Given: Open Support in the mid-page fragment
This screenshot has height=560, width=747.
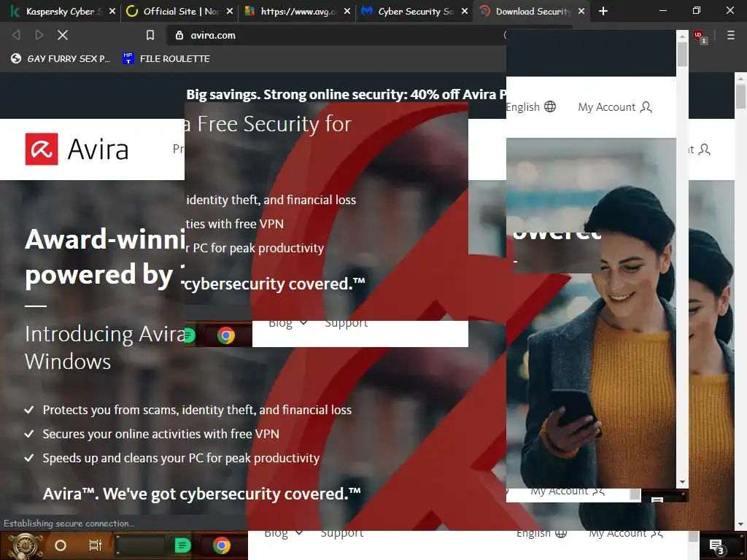Looking at the screenshot, I should pos(346,324).
